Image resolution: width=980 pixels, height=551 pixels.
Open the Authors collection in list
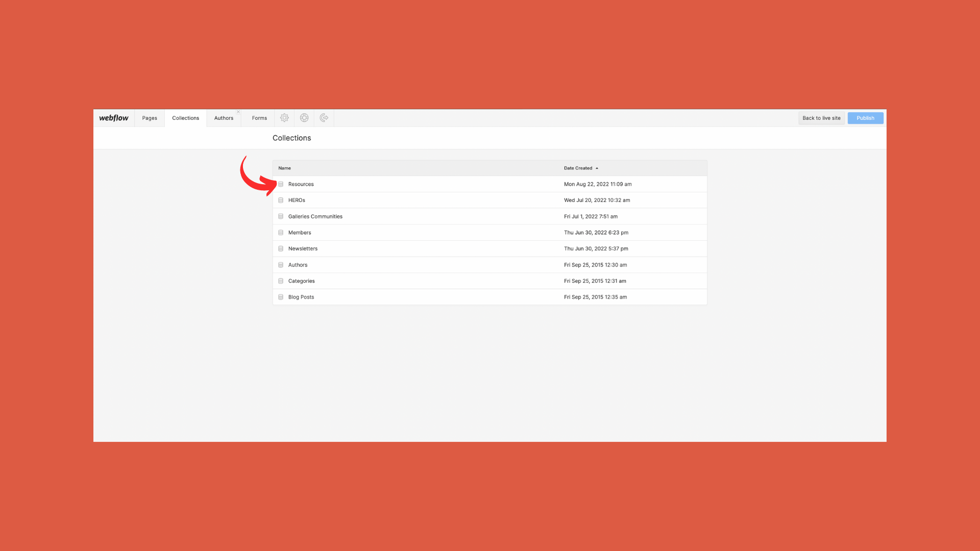(298, 265)
